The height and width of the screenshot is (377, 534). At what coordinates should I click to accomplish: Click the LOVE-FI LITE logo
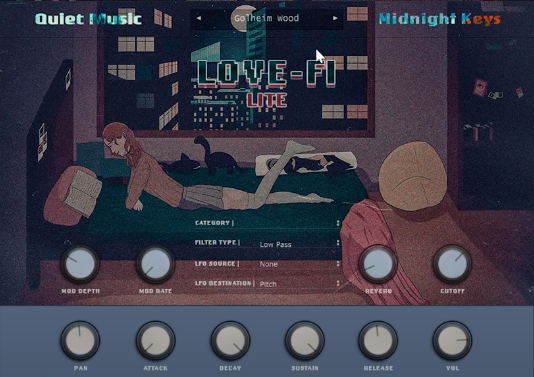point(267,83)
